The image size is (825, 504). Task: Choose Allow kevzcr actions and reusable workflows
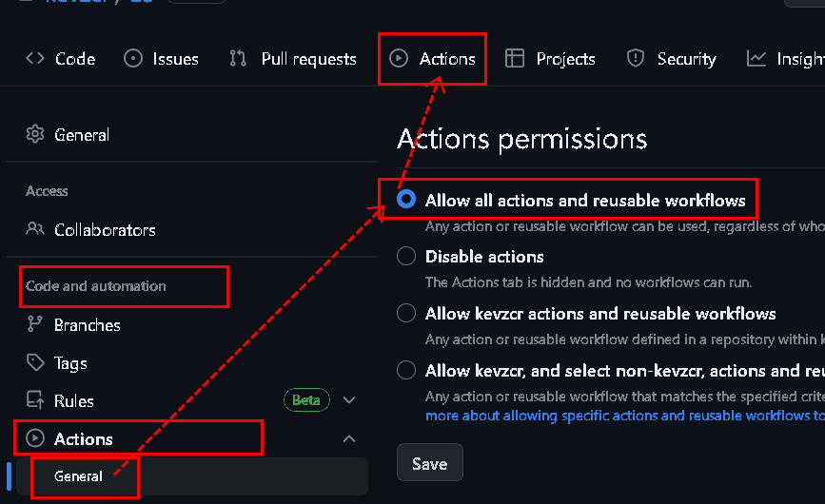[406, 313]
